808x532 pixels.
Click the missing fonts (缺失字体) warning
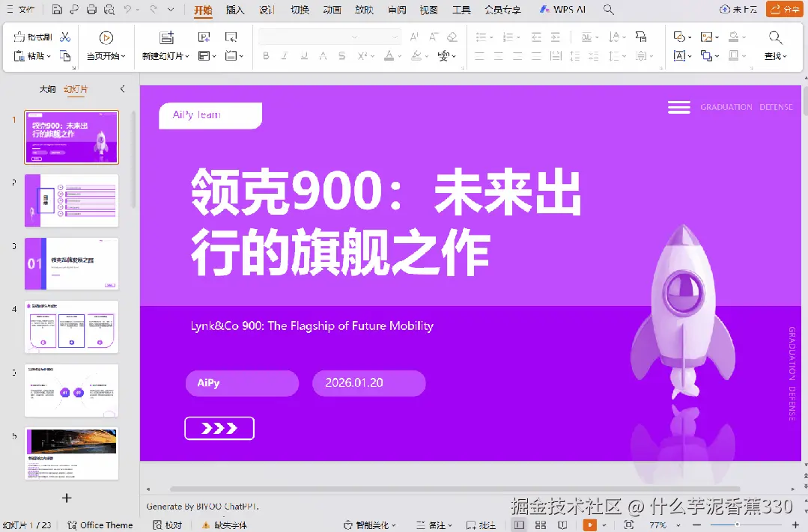pyautogui.click(x=224, y=525)
